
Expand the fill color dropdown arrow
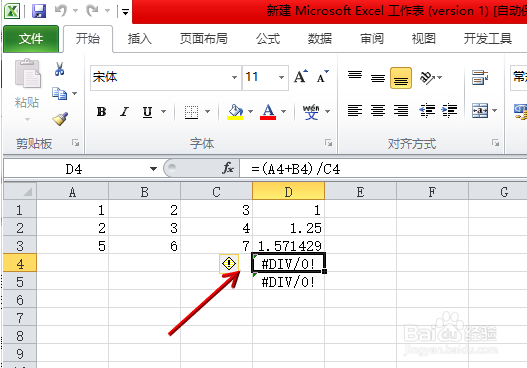coord(250,111)
